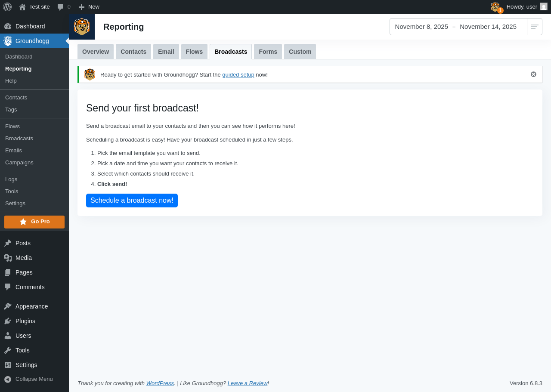Click the Plugins plug icon
The height and width of the screenshot is (392, 551).
[8, 321]
